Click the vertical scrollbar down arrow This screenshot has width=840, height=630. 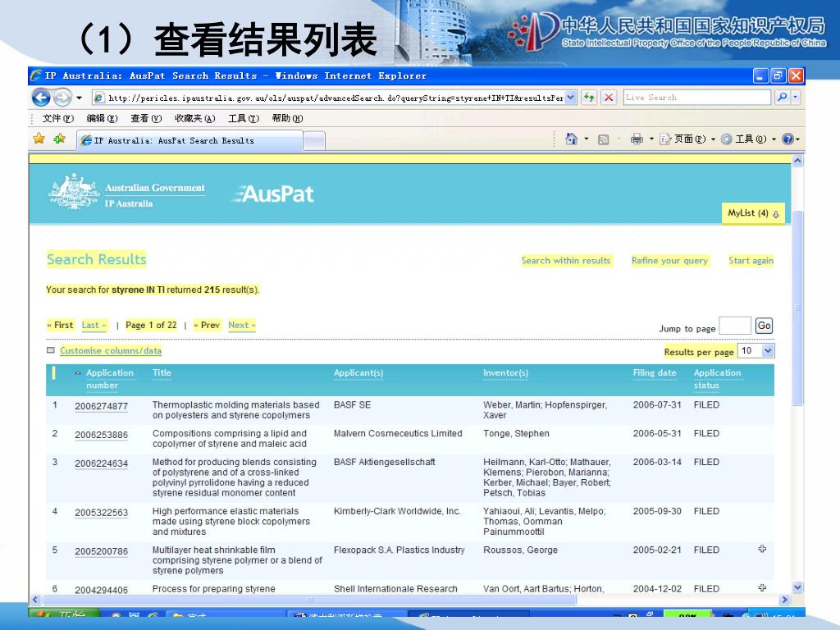coord(797,587)
